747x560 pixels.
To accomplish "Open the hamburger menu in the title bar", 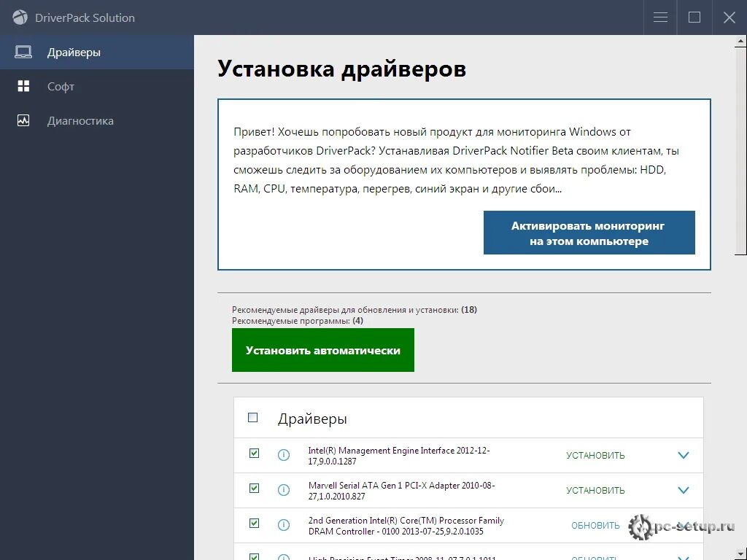I will pyautogui.click(x=659, y=17).
